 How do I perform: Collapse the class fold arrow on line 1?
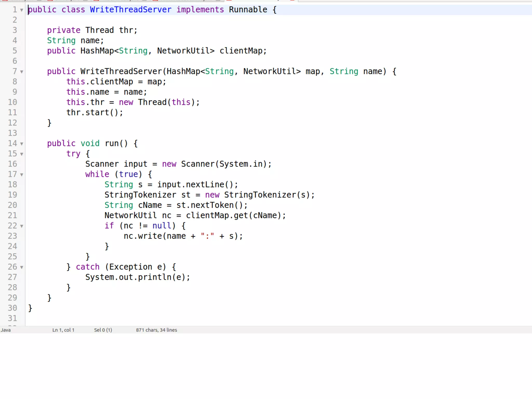pyautogui.click(x=22, y=10)
